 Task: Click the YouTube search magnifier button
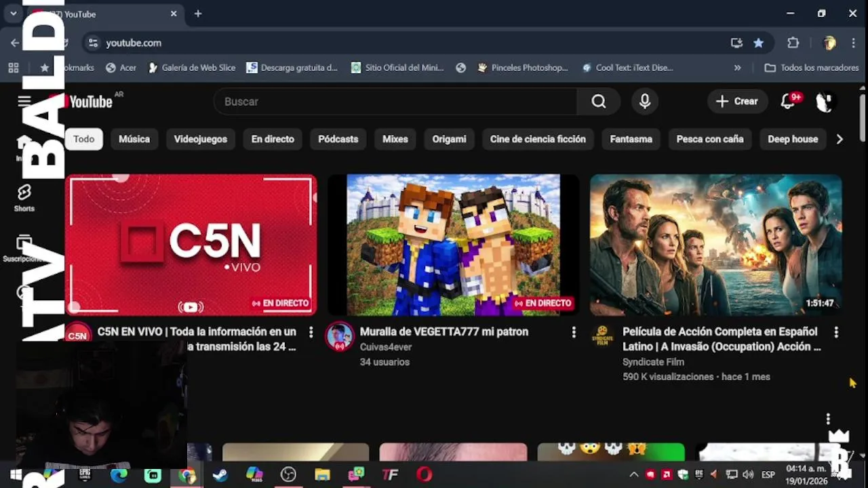point(598,102)
